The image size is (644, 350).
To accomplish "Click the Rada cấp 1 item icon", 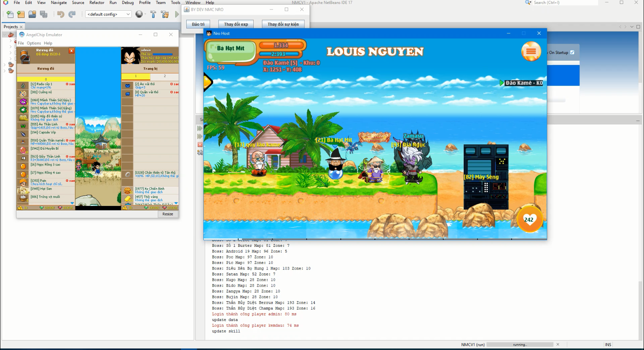I will 23,85.
